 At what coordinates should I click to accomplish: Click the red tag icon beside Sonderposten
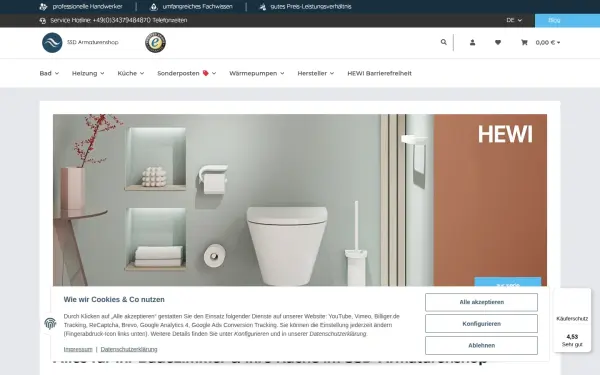[x=205, y=73]
